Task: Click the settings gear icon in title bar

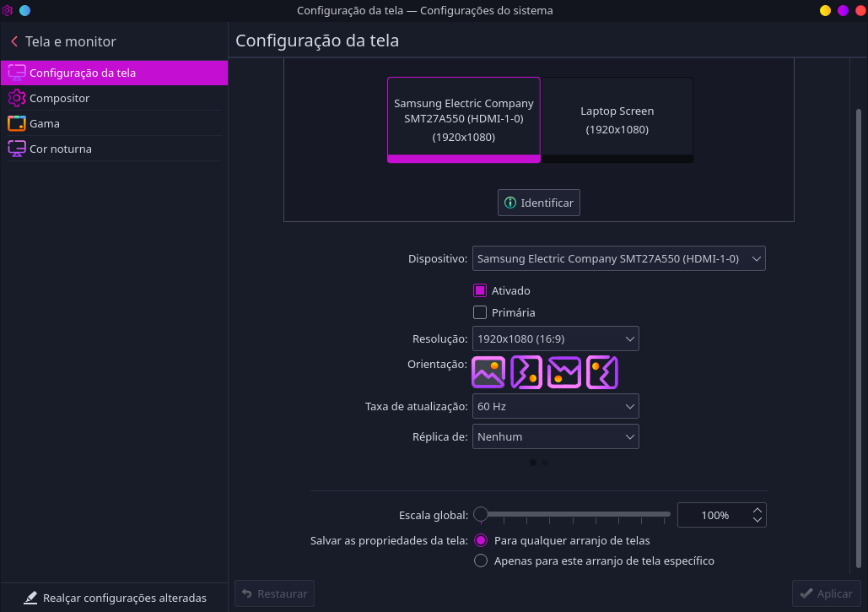Action: coord(8,10)
